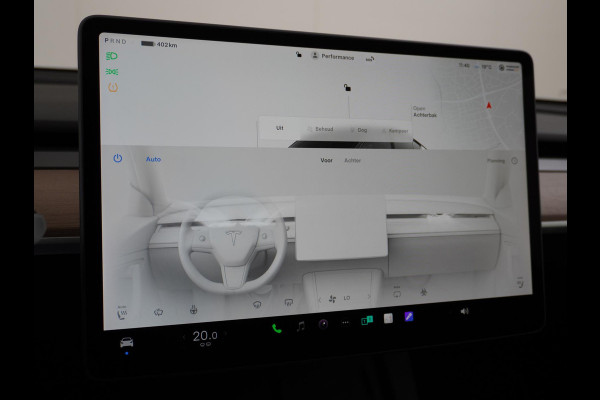
Task: Tap the volume speaker icon
Action: coord(463,311)
